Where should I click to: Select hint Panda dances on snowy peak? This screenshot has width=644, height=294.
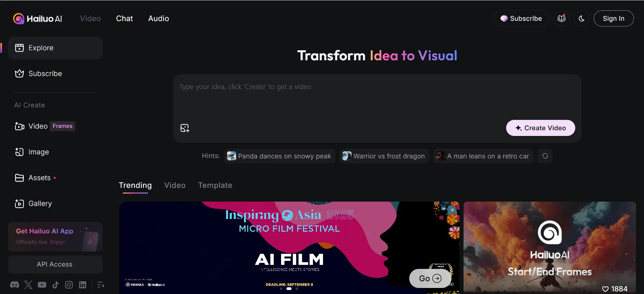tap(279, 156)
